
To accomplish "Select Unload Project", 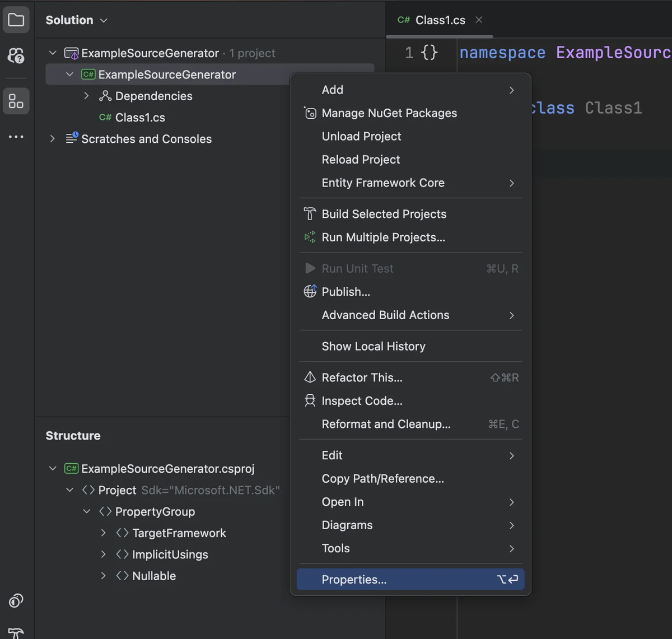I will 410,136.
